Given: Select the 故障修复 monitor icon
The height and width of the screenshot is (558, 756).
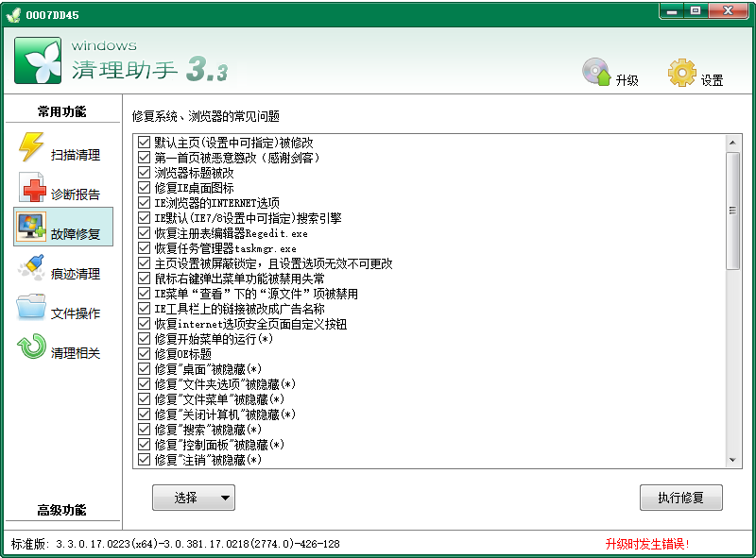Looking at the screenshot, I should (x=31, y=227).
